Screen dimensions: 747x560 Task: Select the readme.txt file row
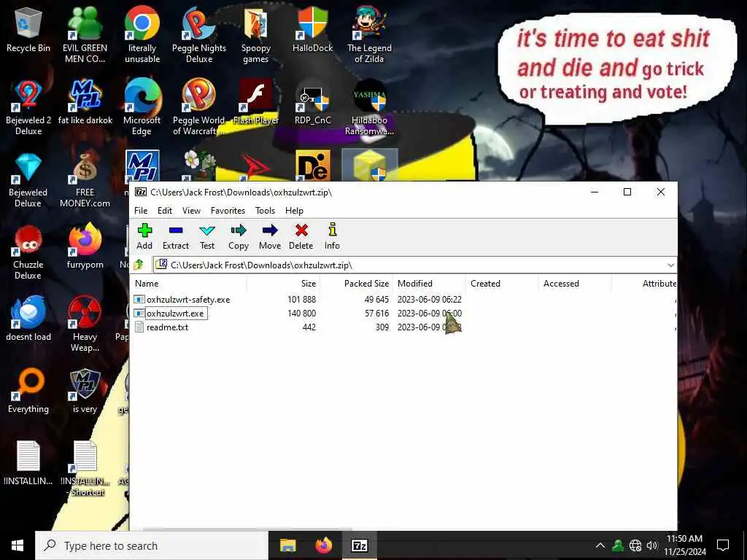(x=404, y=327)
